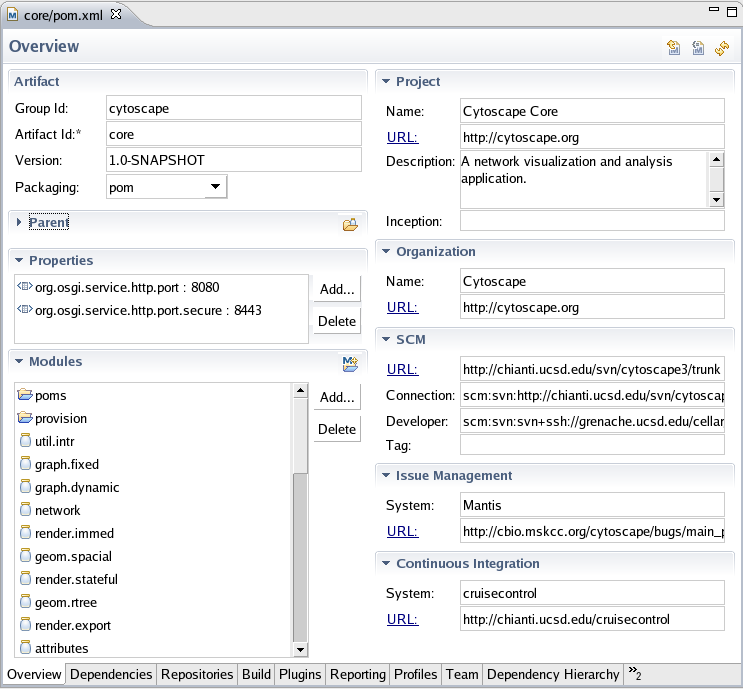Click the first POM icon in Overview header
The height and width of the screenshot is (689, 743).
coord(675,48)
